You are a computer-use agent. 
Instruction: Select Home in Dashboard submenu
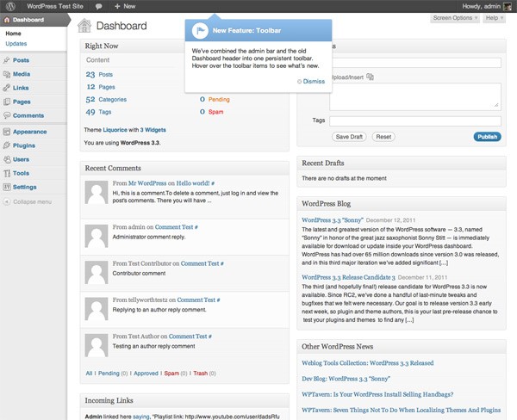[x=13, y=34]
